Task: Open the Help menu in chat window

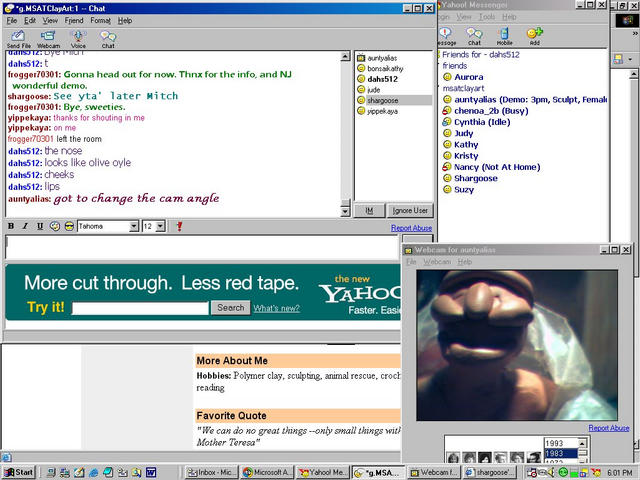Action: [124, 20]
